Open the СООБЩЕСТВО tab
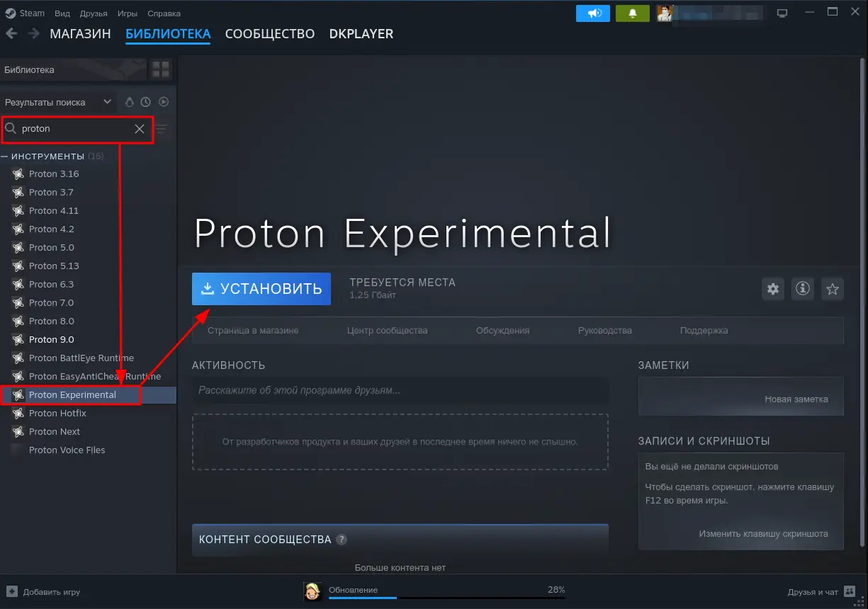 click(270, 34)
